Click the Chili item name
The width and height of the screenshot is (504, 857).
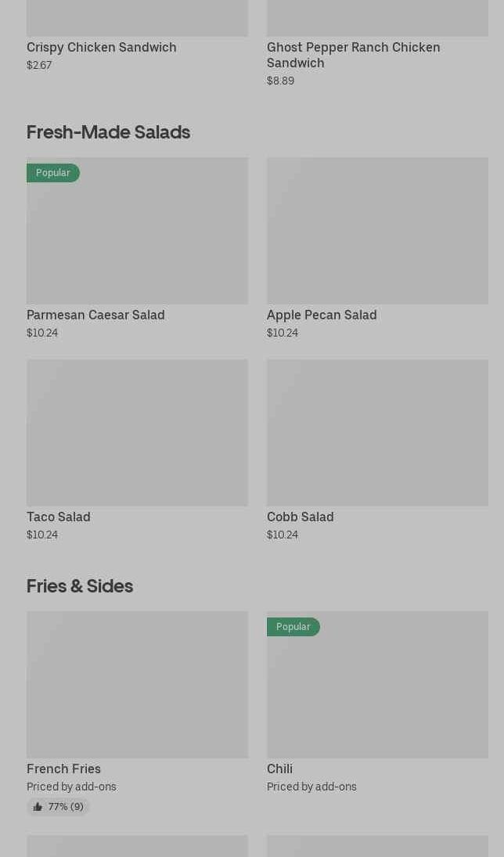coord(279,769)
